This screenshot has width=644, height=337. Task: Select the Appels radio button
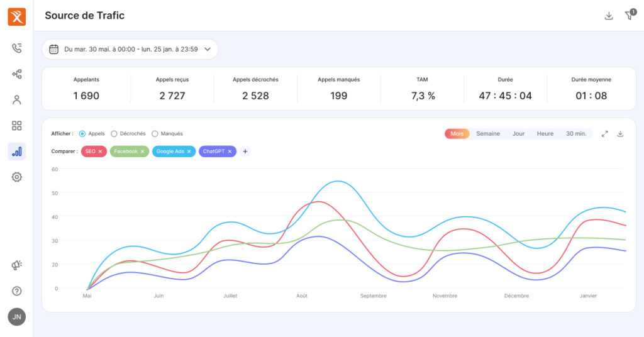pyautogui.click(x=82, y=134)
